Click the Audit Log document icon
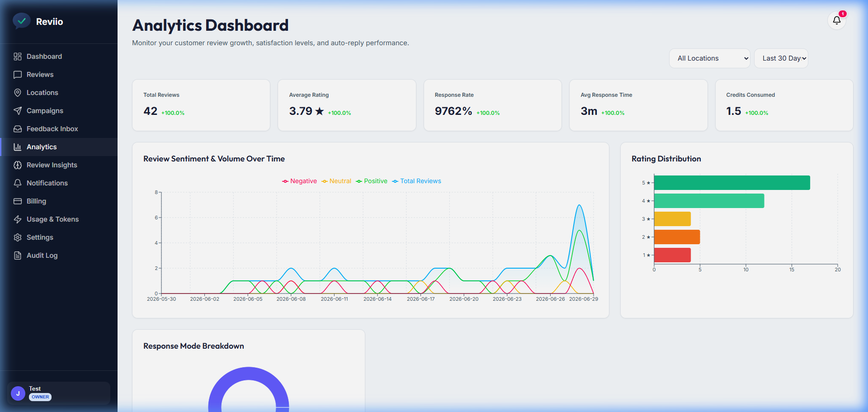This screenshot has width=868, height=412. tap(18, 256)
